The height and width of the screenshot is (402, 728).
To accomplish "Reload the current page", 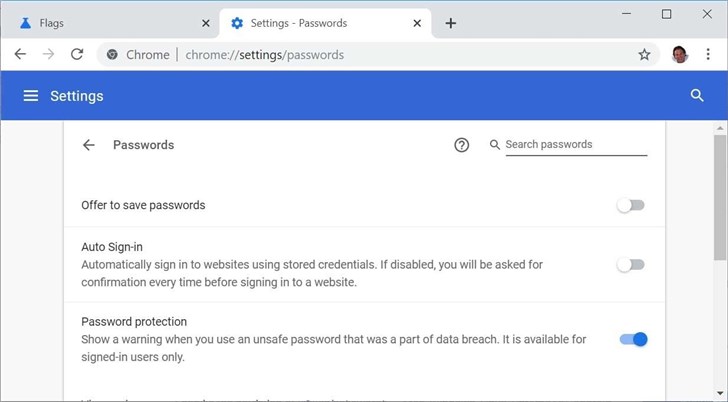I will pos(77,55).
